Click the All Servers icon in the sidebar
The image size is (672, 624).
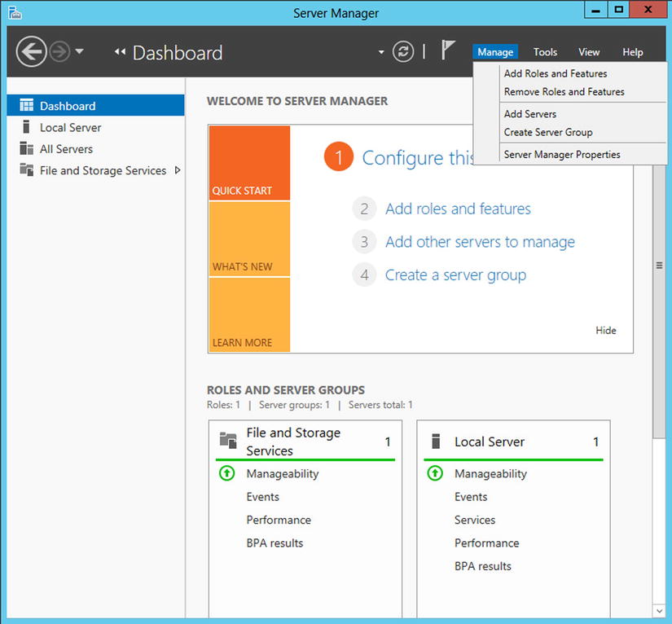click(26, 149)
